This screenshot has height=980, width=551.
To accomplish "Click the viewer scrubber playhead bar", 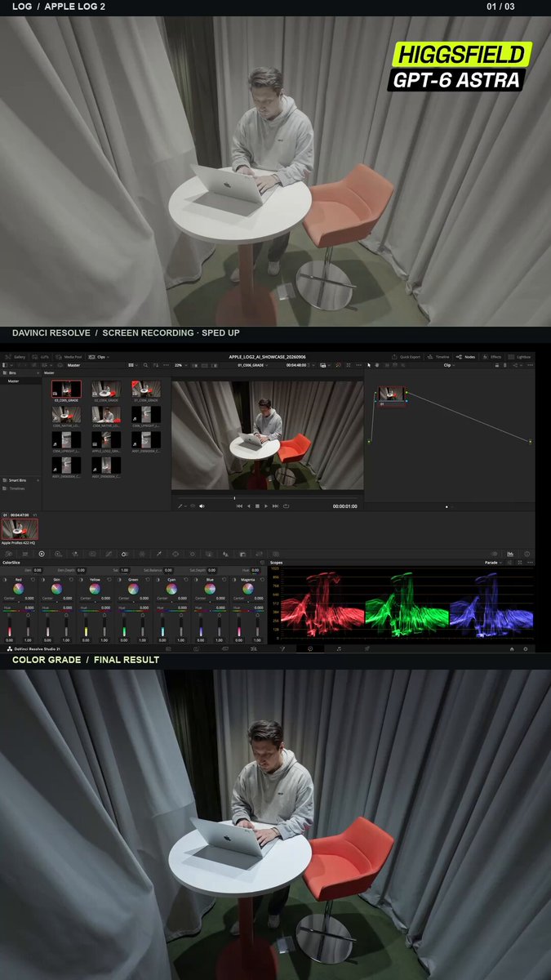I will pos(234,497).
